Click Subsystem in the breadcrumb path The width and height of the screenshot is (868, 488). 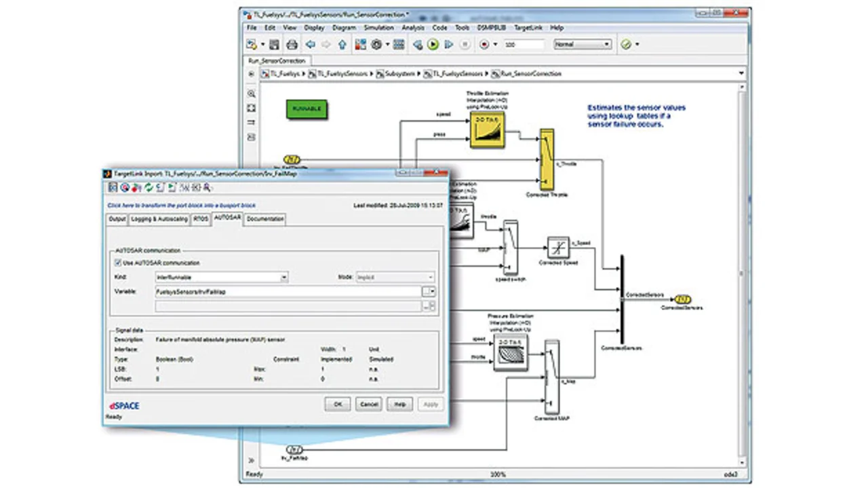point(399,73)
